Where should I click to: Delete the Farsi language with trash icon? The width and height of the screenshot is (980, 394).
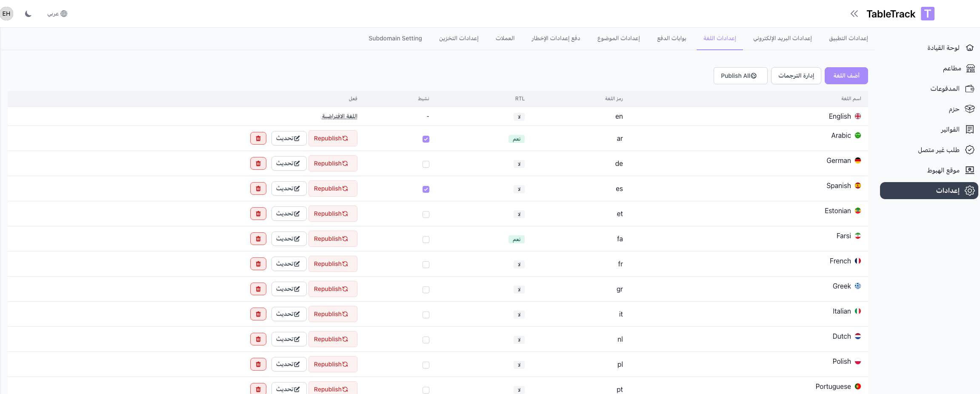(x=258, y=239)
